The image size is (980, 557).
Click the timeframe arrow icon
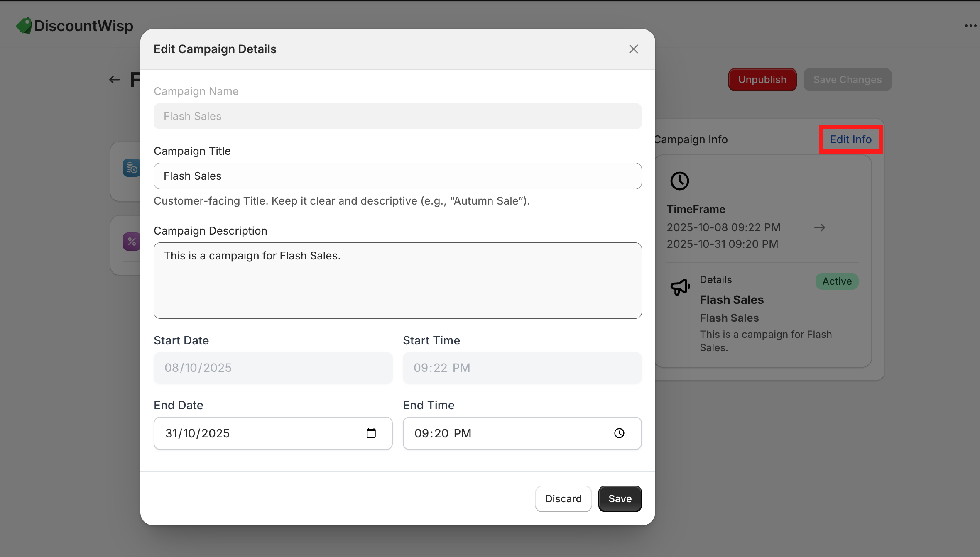click(819, 227)
